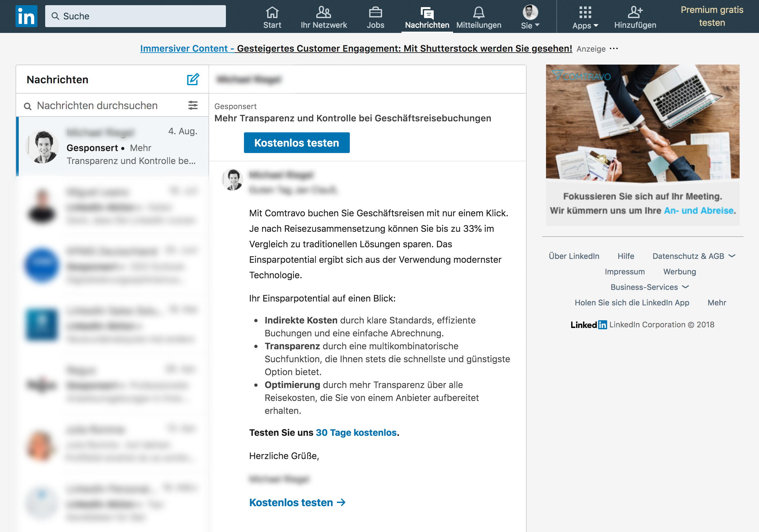Open Hilfe footer link
The height and width of the screenshot is (532, 759).
tap(625, 256)
